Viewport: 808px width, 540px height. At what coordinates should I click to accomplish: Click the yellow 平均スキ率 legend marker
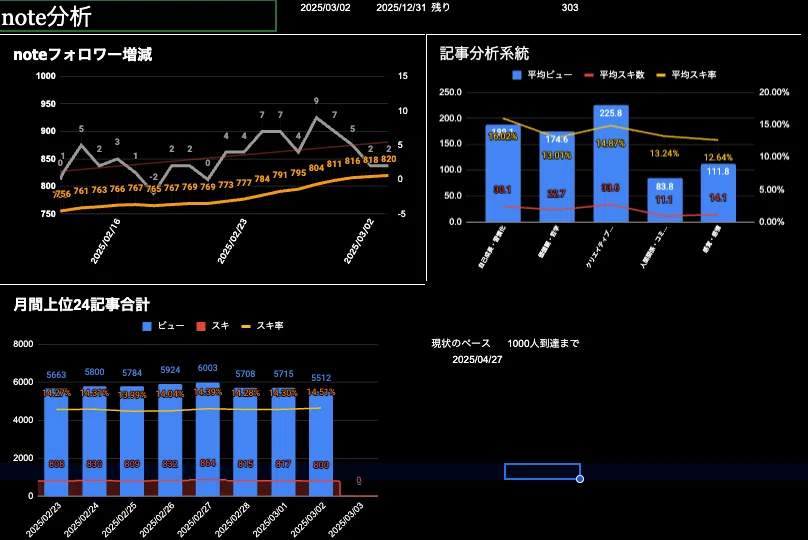661,75
